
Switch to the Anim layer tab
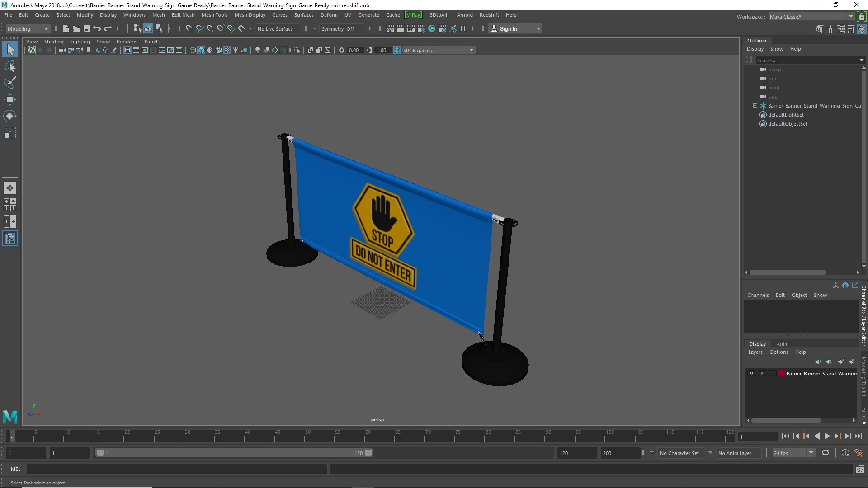click(782, 344)
